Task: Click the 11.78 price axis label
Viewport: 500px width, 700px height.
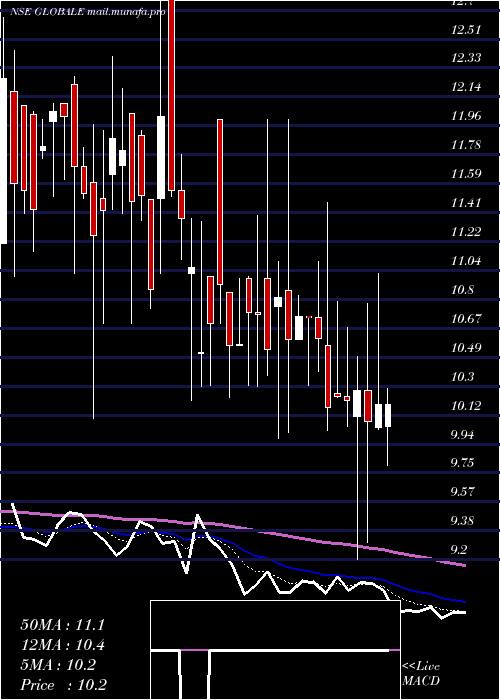Action: pyautogui.click(x=466, y=145)
